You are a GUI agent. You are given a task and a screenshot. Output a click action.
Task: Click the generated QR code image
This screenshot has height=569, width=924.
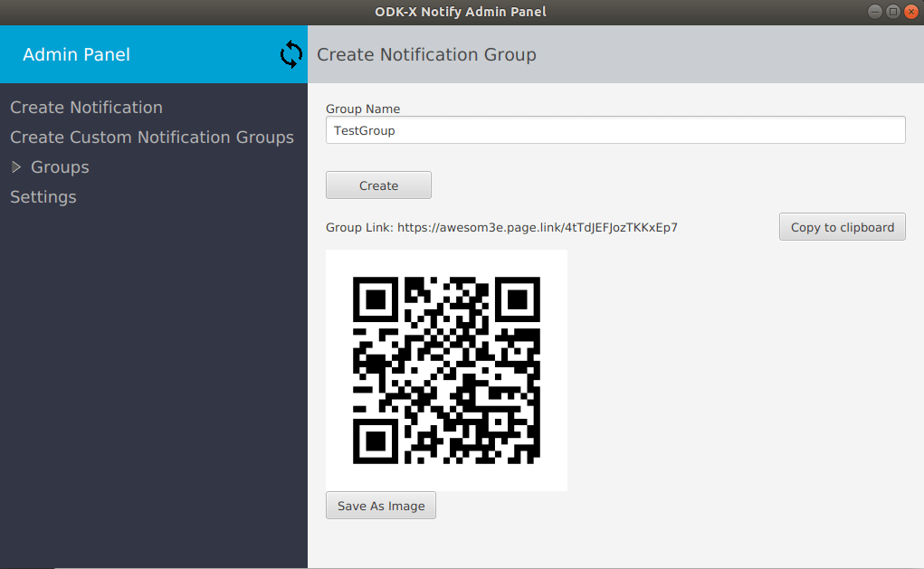(446, 370)
